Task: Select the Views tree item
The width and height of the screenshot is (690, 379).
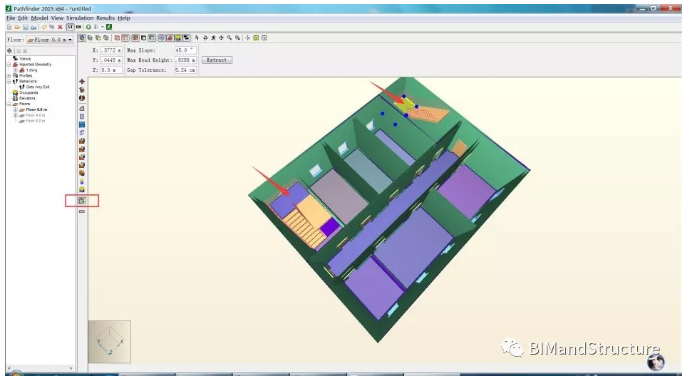Action: click(x=25, y=59)
